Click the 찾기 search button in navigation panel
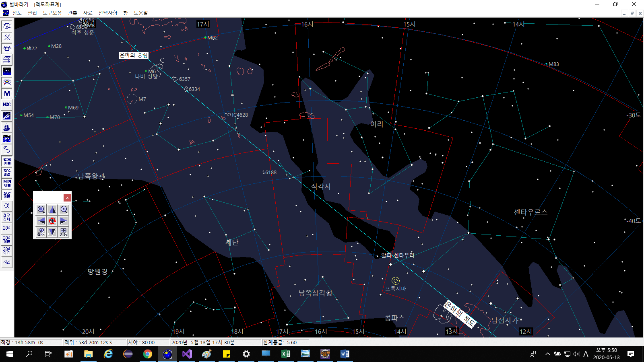644x362 pixels. coord(41,232)
